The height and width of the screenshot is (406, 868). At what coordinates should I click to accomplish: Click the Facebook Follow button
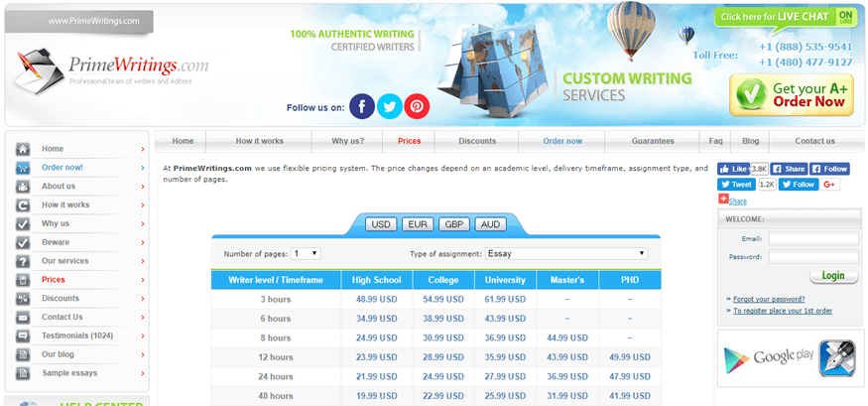[829, 169]
